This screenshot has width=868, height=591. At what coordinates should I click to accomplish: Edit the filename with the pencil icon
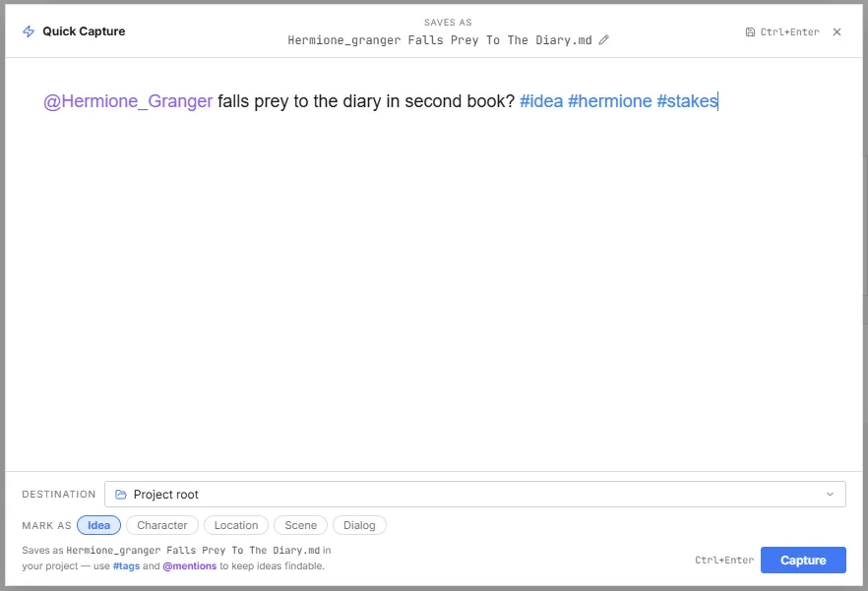click(604, 40)
